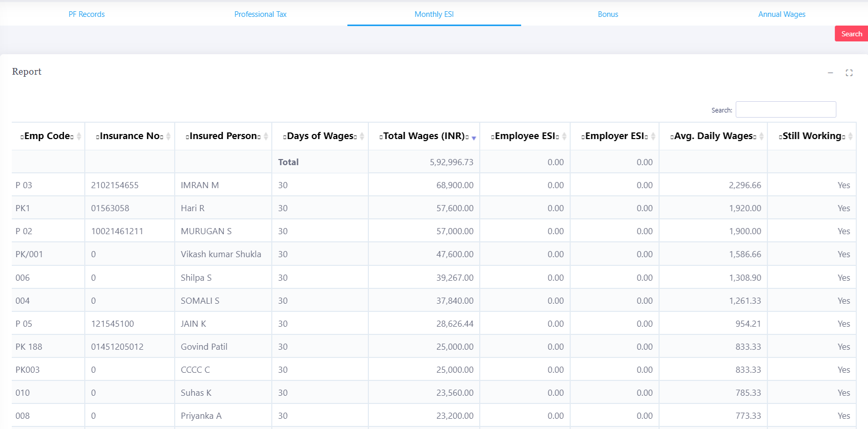
Task: Expand Report panel to fullscreen
Action: 849,73
